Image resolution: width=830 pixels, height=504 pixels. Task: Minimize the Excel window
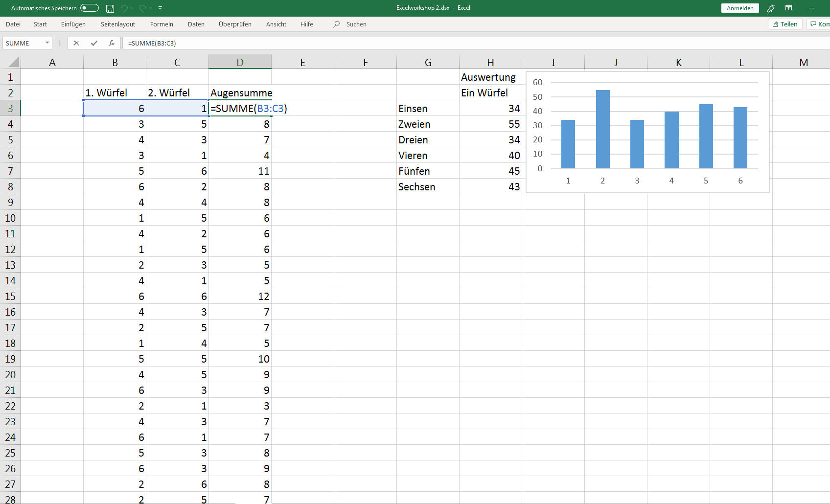[x=811, y=8]
